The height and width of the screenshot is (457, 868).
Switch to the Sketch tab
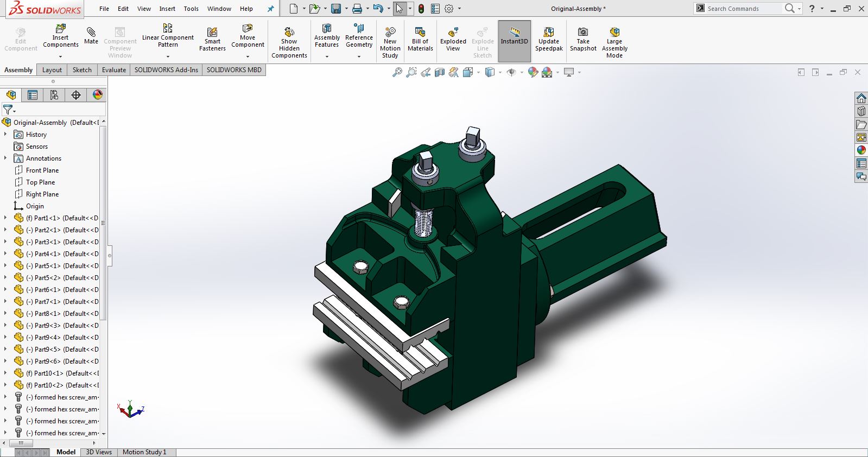[82, 69]
